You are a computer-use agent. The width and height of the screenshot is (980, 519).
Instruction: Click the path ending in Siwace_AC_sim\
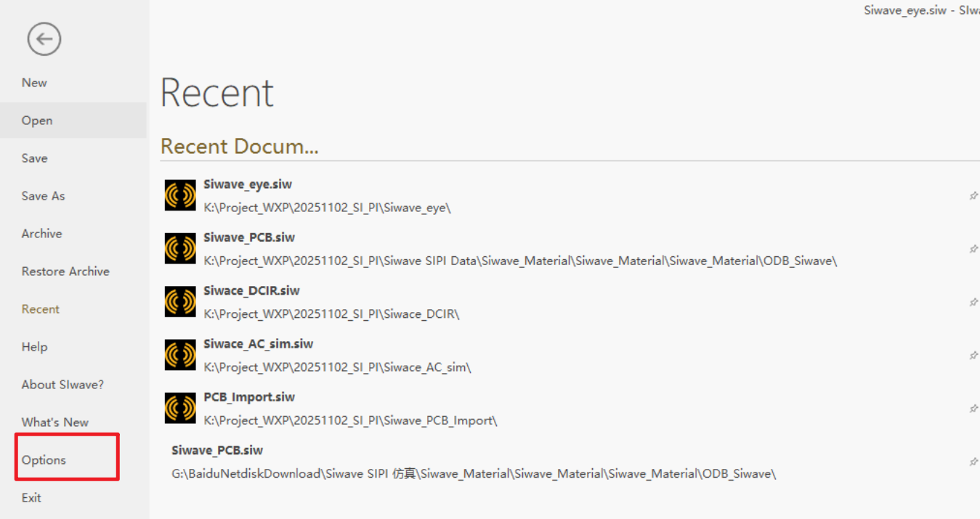[337, 367]
